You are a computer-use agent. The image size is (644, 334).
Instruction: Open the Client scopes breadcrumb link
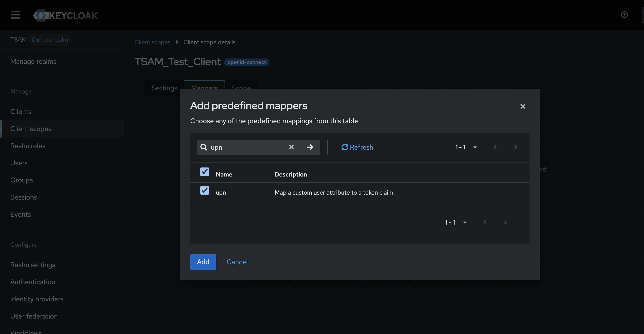coord(152,42)
